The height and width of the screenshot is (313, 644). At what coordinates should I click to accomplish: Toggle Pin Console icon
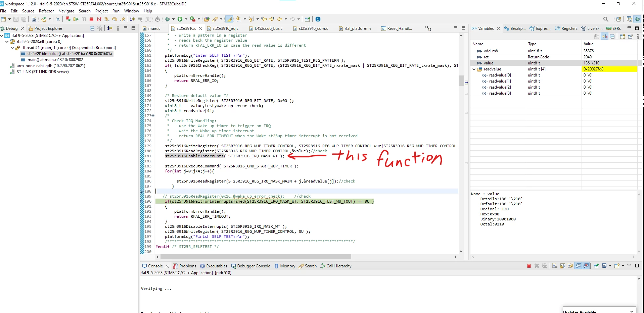(x=596, y=266)
